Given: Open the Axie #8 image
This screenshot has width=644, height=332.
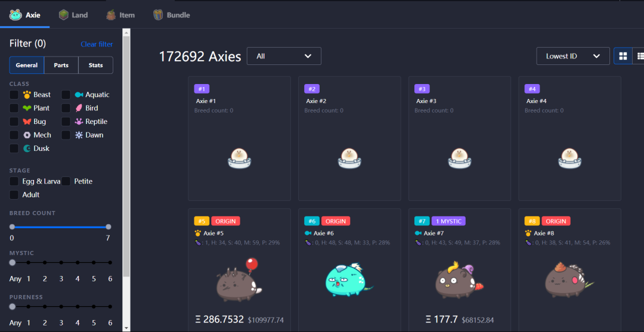Looking at the screenshot, I should [569, 280].
